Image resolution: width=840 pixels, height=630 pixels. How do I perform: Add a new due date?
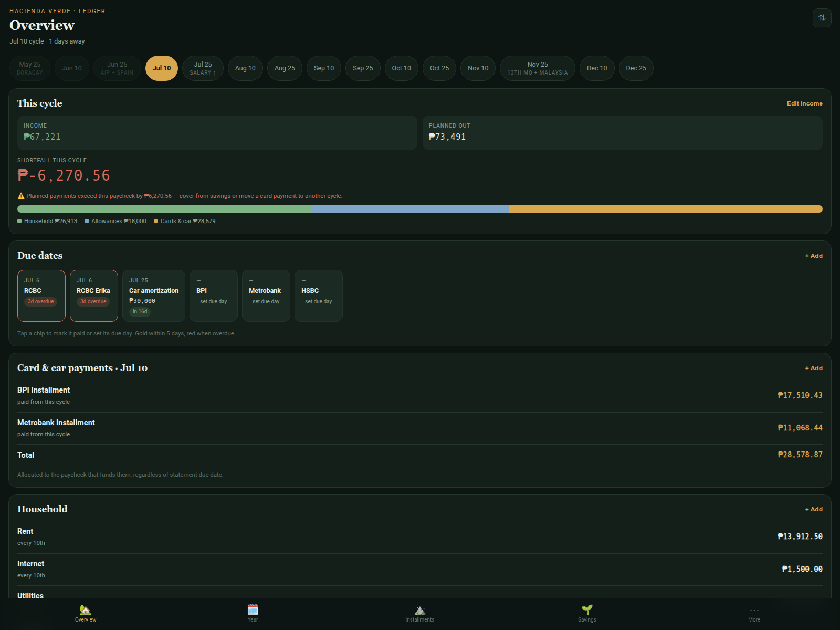pyautogui.click(x=814, y=256)
